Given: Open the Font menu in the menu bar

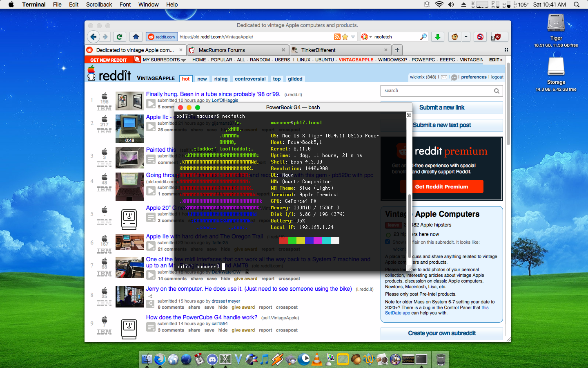Looking at the screenshot, I should pos(125,4).
